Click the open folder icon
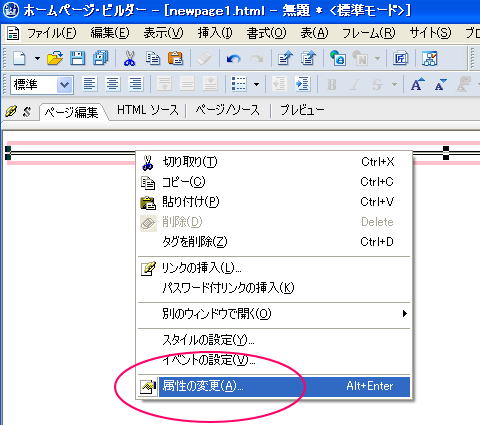 55,59
